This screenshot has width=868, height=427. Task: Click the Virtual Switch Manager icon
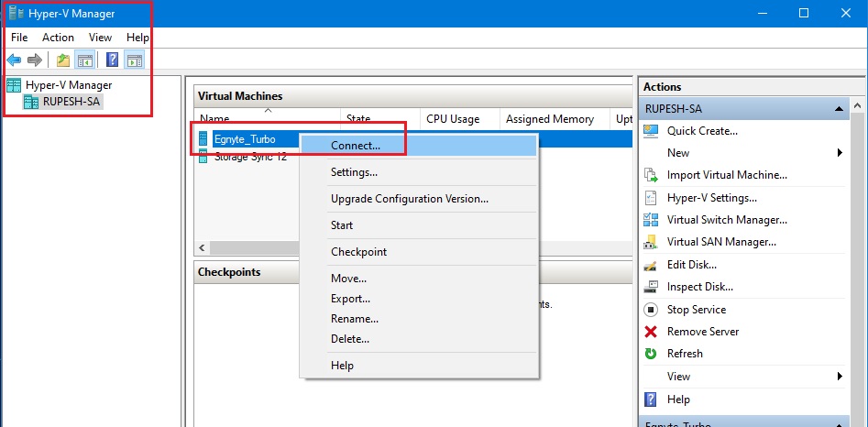tap(651, 220)
